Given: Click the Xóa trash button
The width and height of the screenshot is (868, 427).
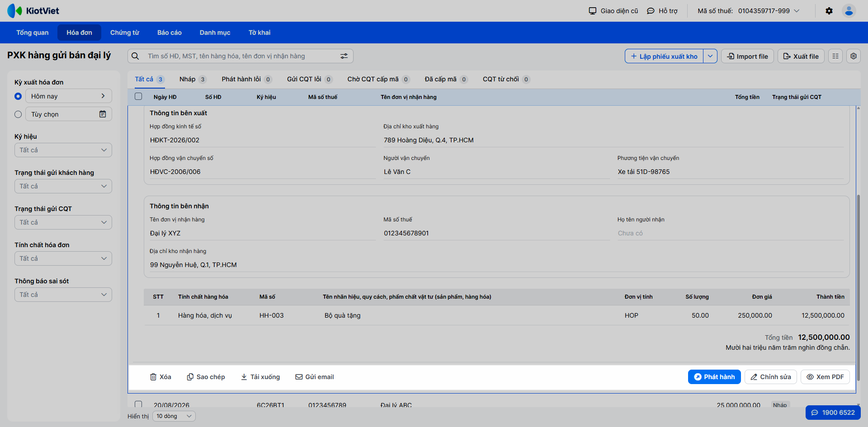Looking at the screenshot, I should 160,377.
